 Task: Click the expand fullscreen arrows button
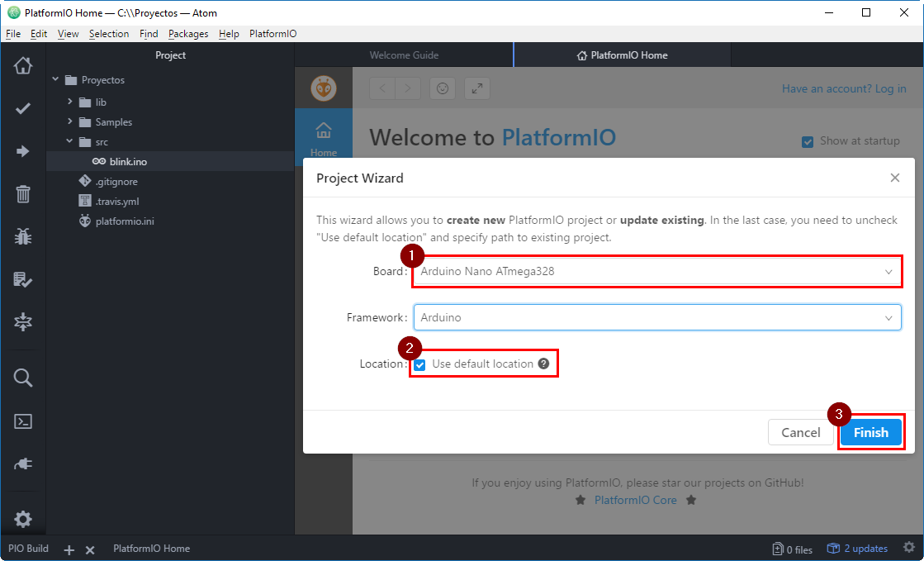point(477,88)
